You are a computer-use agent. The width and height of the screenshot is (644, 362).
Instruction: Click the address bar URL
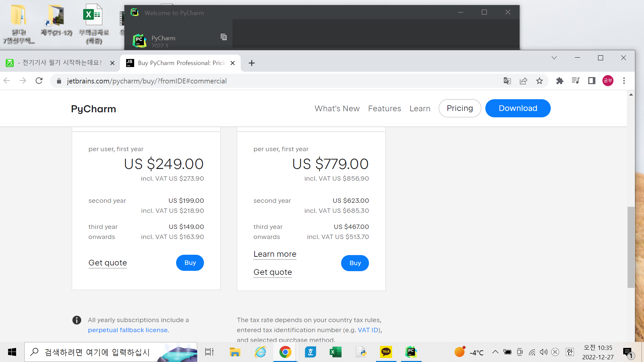(147, 81)
